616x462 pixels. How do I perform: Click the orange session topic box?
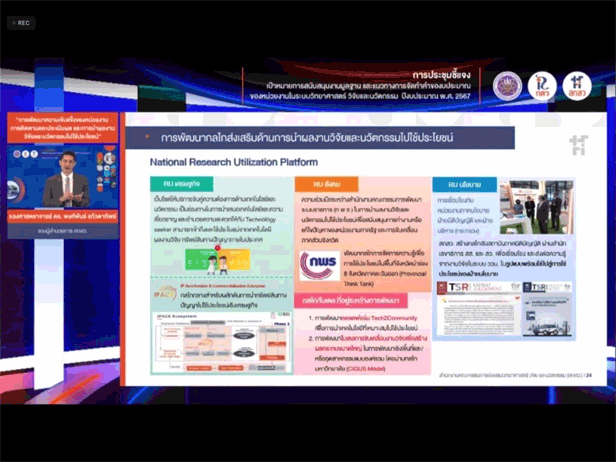pos(62,127)
